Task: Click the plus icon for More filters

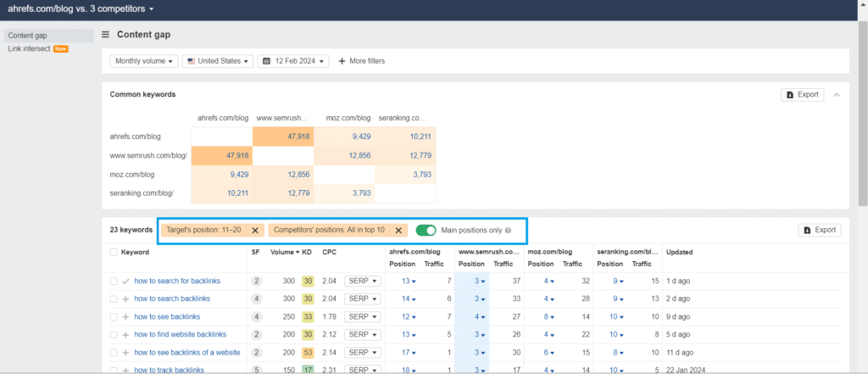Action: pos(342,61)
